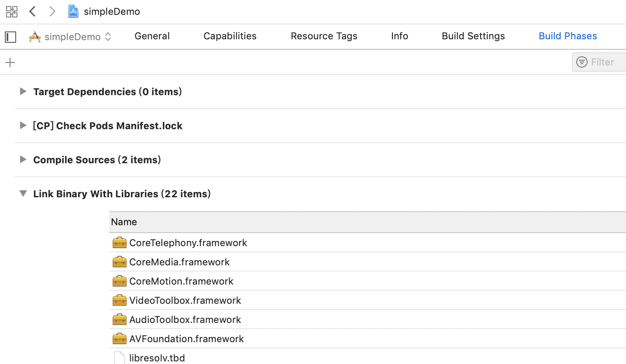The image size is (626, 364).
Task: Sort by the Name column header
Action: pos(368,222)
